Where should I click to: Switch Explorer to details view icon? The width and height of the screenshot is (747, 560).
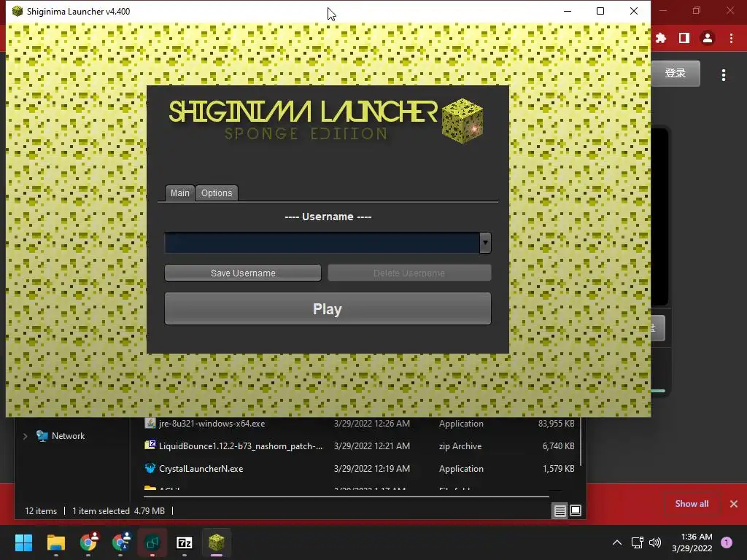coord(560,511)
